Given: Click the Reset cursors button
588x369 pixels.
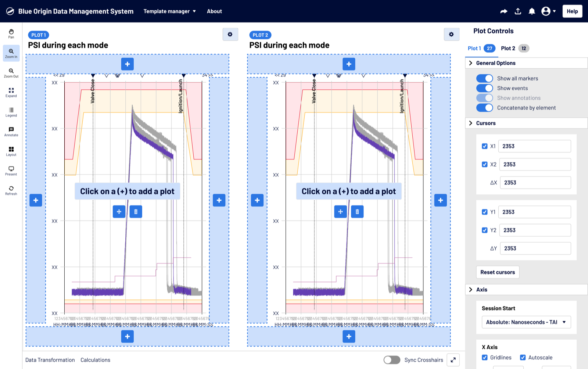Looking at the screenshot, I should (498, 272).
